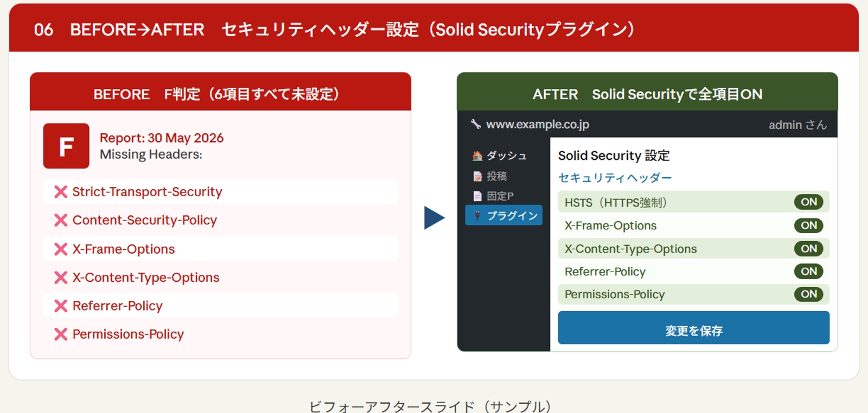Click the X mark beside Content-Security-Policy
868x413 pixels.
[x=61, y=220]
